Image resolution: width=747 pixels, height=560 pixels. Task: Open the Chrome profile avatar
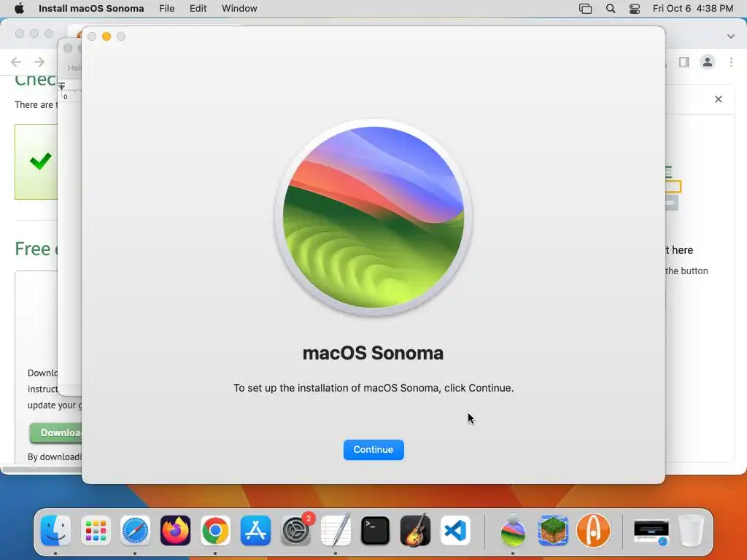(708, 62)
